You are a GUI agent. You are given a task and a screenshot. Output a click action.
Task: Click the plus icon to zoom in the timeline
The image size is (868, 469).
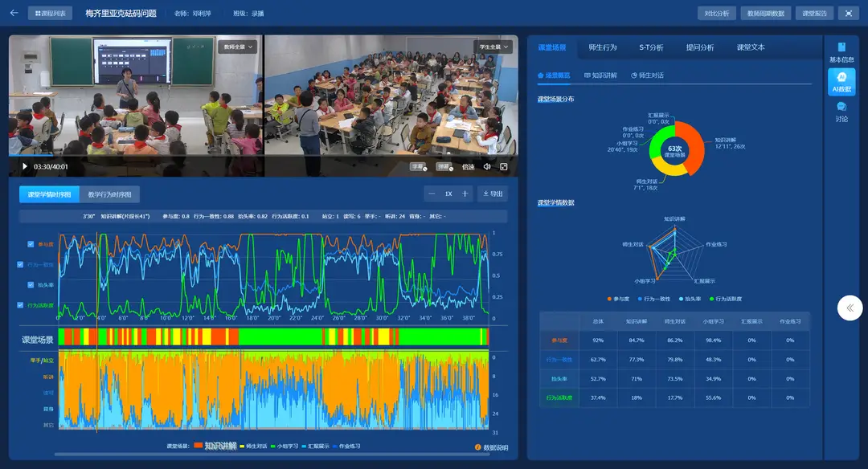(x=465, y=194)
